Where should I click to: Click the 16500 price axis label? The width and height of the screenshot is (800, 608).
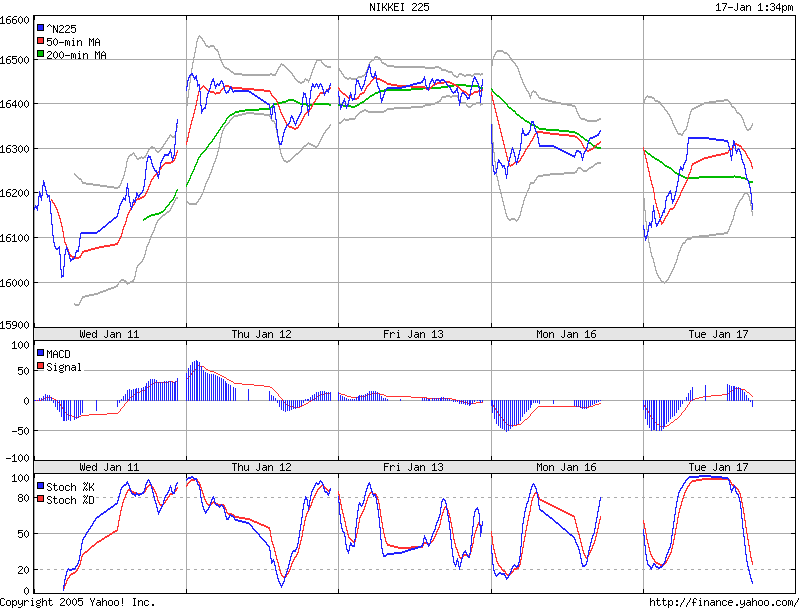coord(15,60)
